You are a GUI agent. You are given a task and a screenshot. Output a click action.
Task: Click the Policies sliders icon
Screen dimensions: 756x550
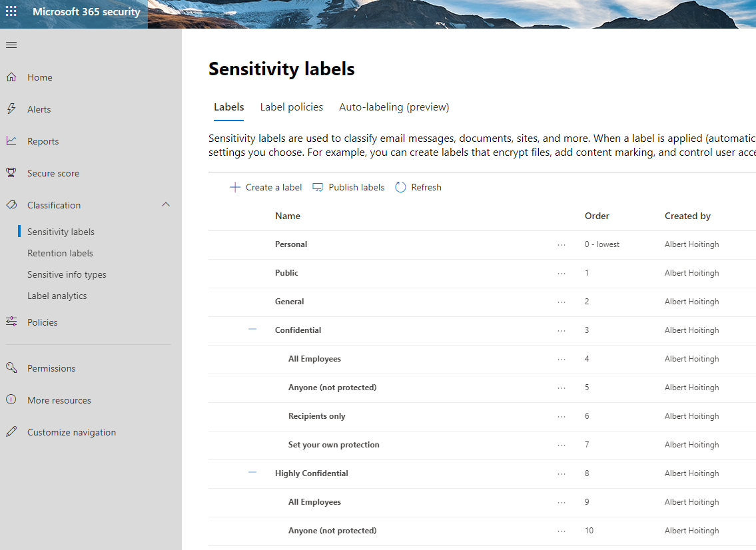tap(11, 322)
